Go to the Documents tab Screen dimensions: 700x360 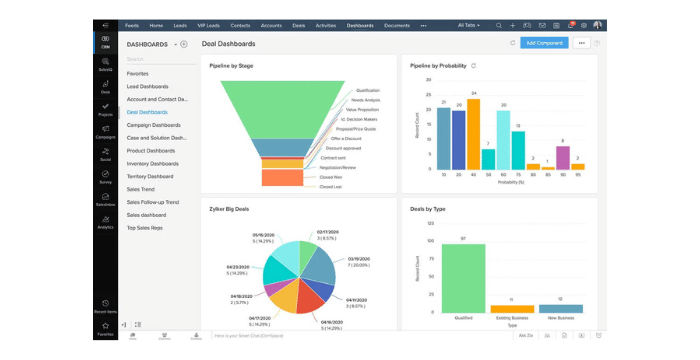point(397,25)
